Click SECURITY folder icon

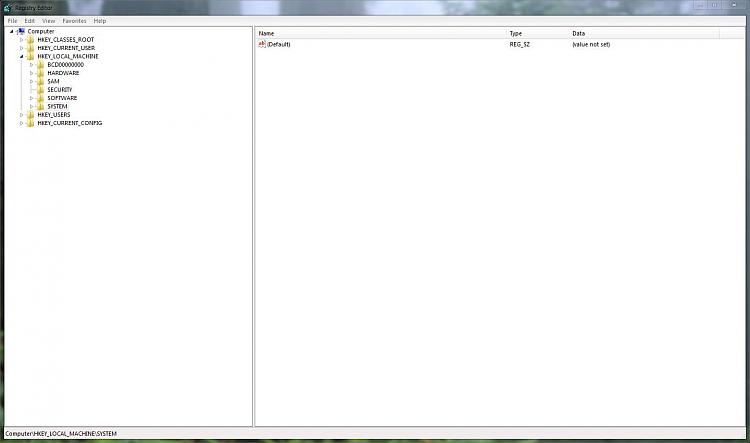(x=41, y=89)
